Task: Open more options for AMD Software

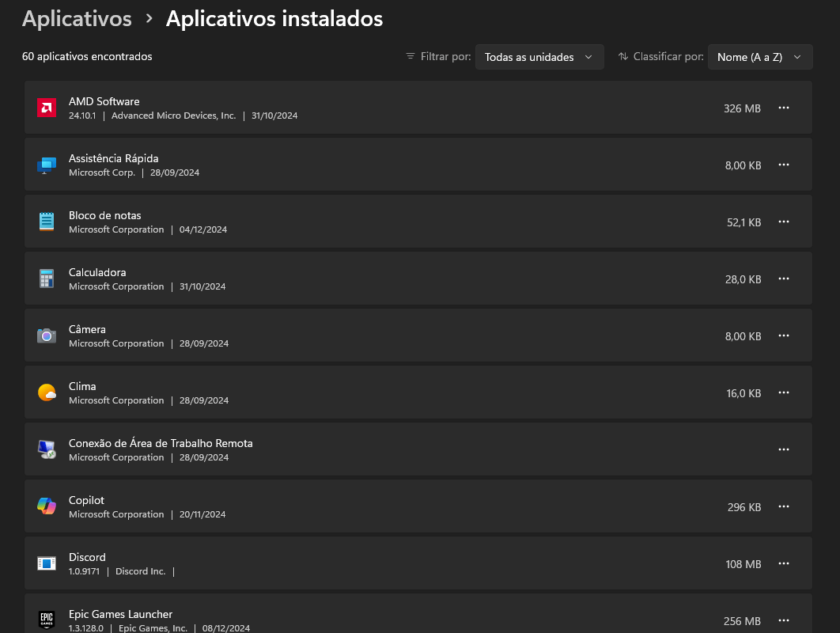Action: (784, 108)
